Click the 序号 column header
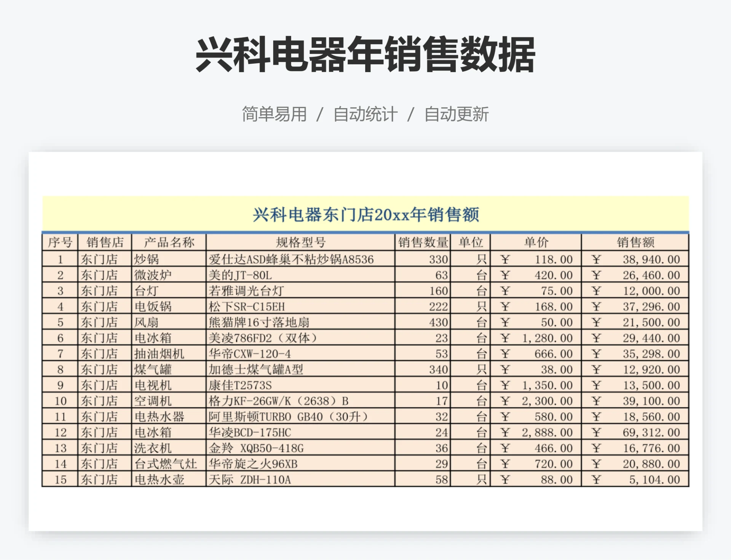 click(60, 242)
